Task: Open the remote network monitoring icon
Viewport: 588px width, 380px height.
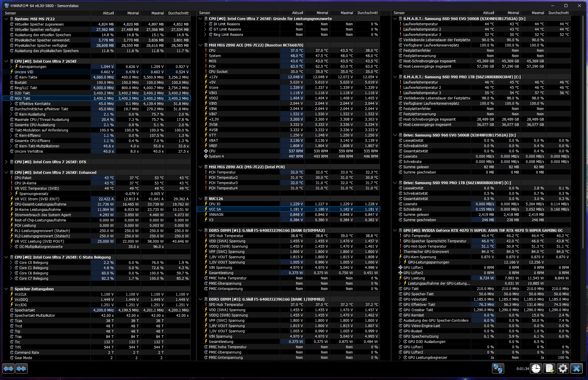Action: click(x=498, y=368)
